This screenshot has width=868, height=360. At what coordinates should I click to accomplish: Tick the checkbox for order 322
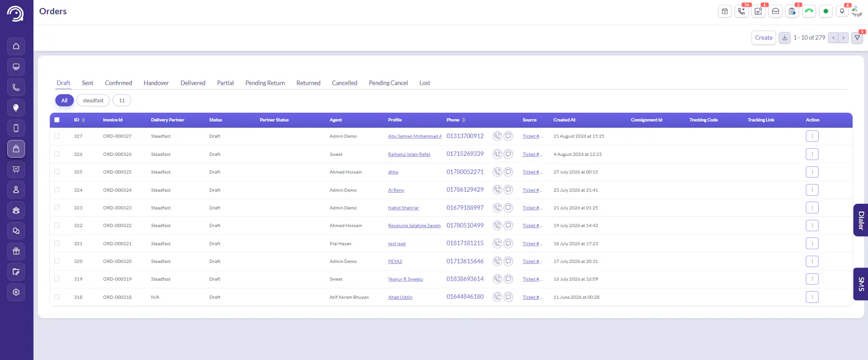57,225
